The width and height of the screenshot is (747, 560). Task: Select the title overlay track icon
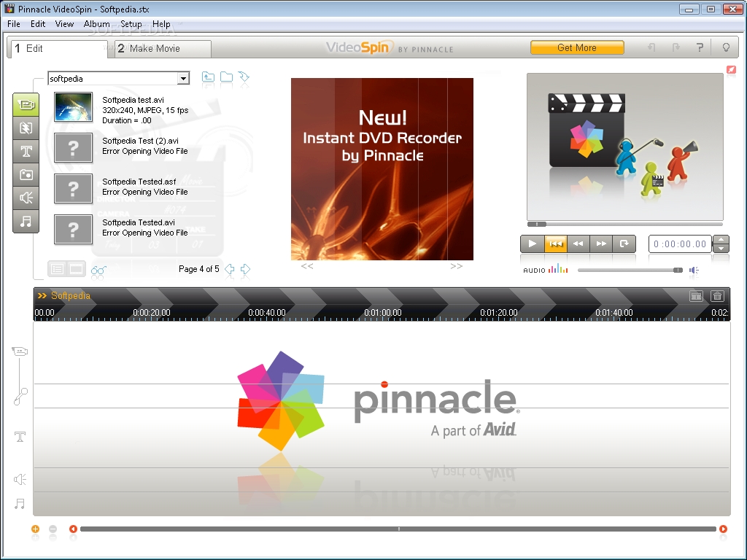(x=20, y=437)
